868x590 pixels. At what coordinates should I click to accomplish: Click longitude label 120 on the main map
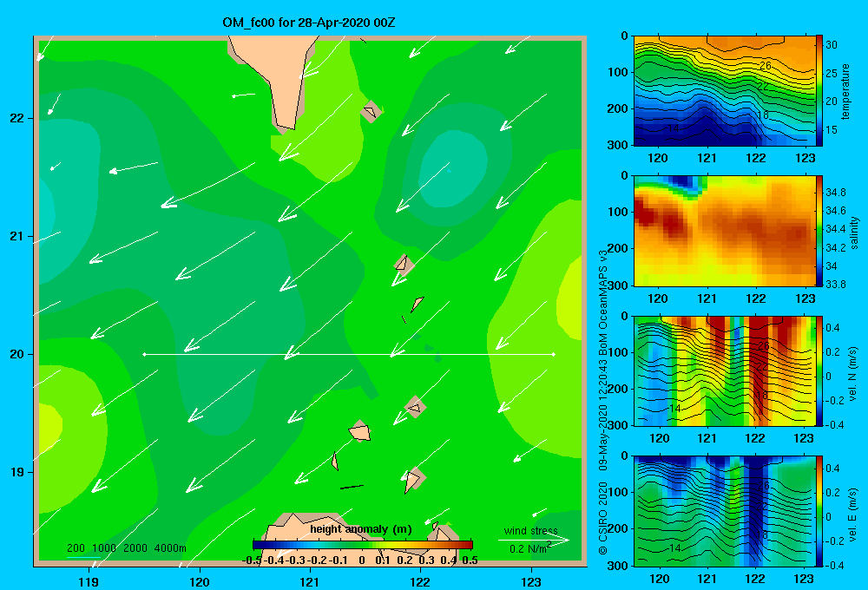pyautogui.click(x=200, y=581)
